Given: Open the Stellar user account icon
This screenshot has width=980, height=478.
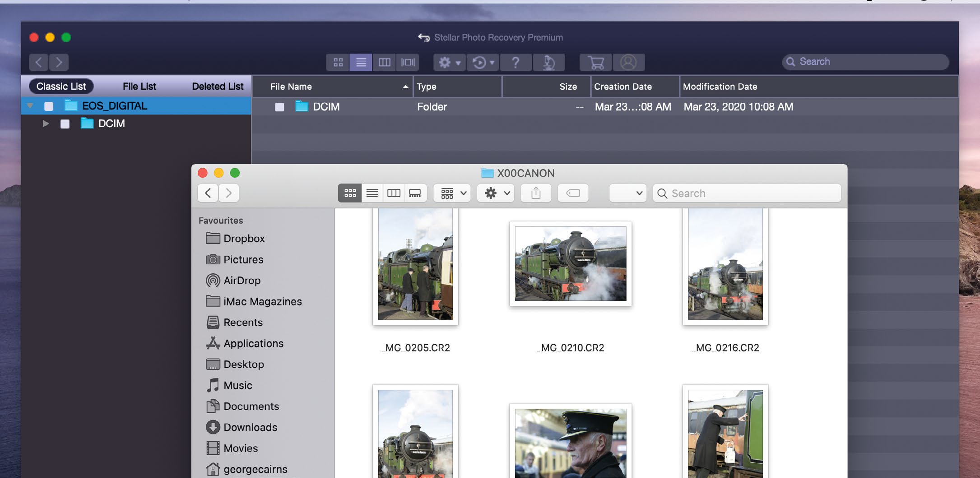Looking at the screenshot, I should pos(628,62).
